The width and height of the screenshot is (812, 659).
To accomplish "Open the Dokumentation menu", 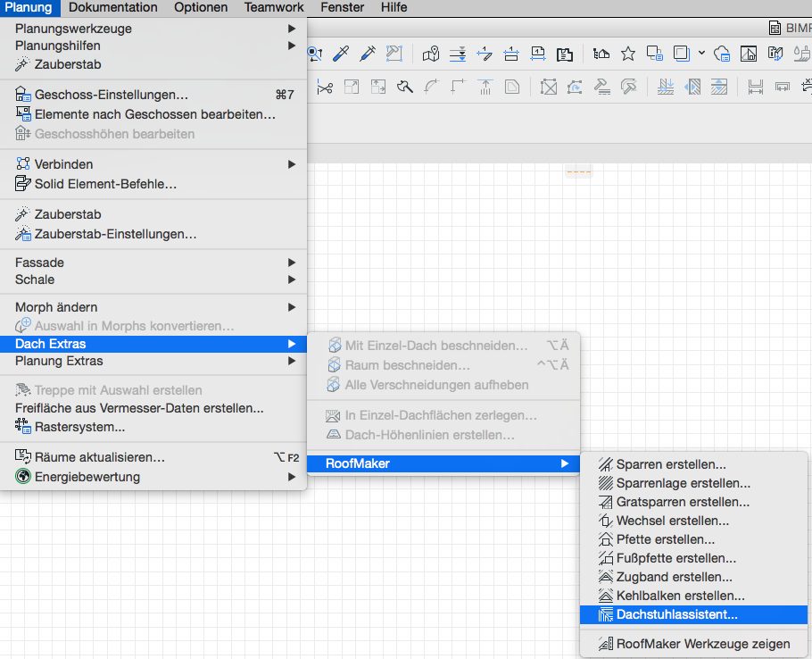I will 113,7.
